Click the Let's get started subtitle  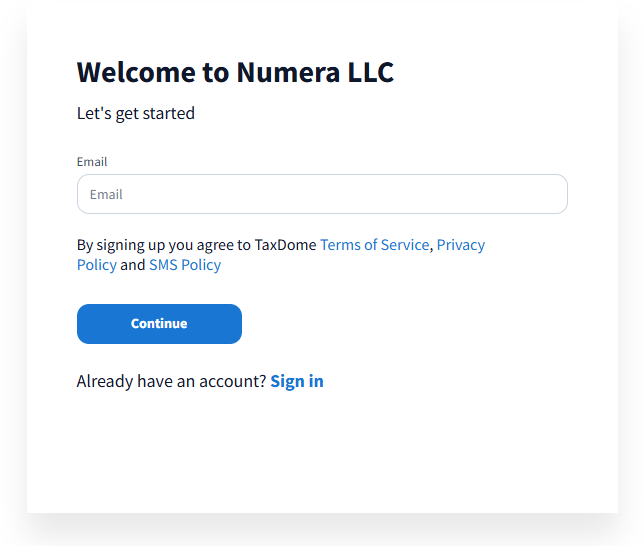(136, 113)
